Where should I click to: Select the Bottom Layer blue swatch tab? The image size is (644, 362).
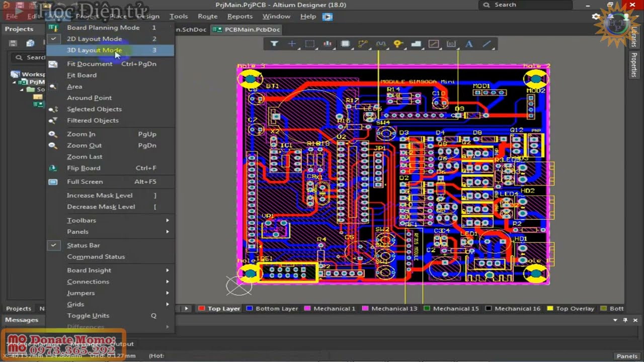click(272, 309)
